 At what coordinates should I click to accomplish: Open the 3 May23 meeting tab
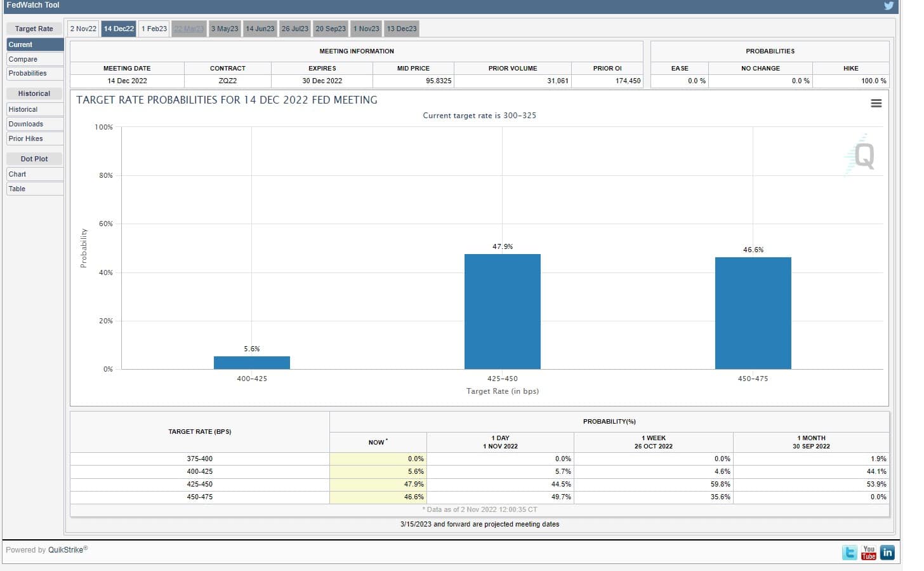click(225, 29)
